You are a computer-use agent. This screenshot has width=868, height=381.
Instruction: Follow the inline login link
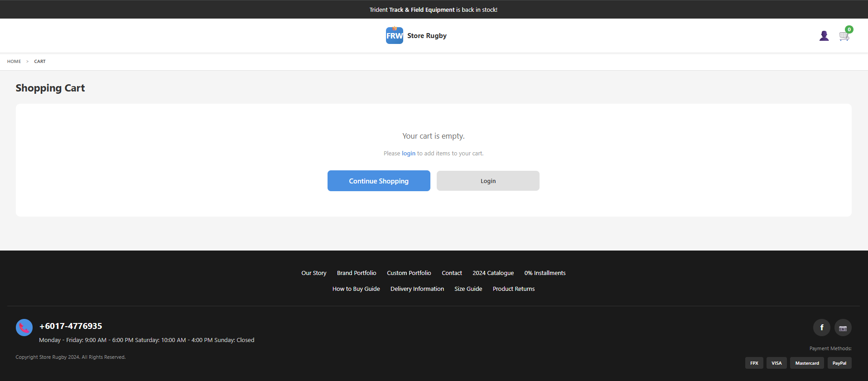tap(408, 154)
